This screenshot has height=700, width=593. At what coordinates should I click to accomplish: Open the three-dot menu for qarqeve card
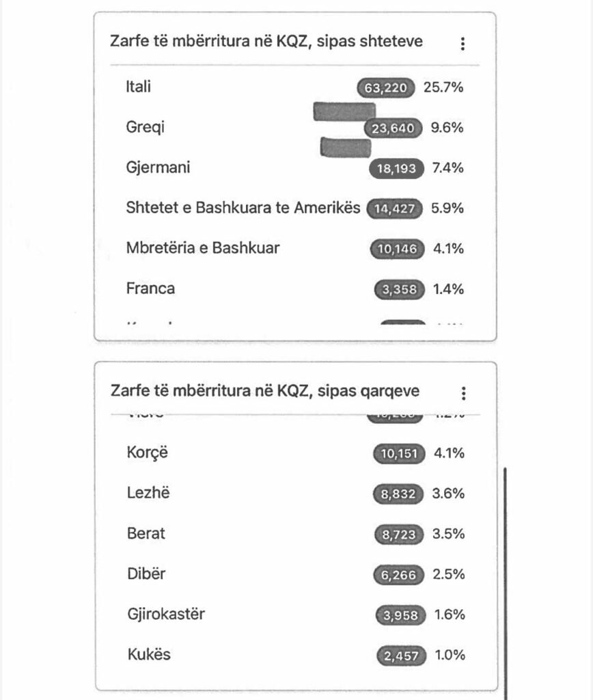464,394
